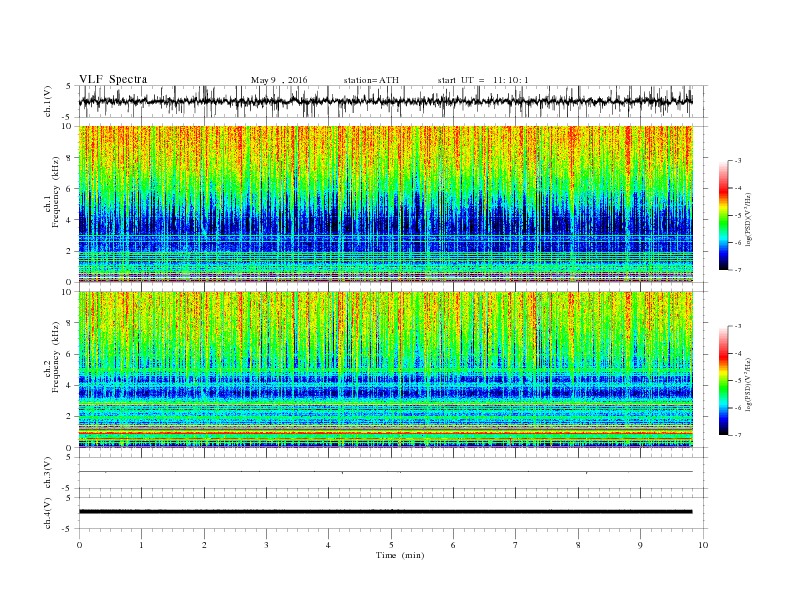Click the ch.1 spectrogram color scale bar
The height and width of the screenshot is (612, 792).
[723, 215]
